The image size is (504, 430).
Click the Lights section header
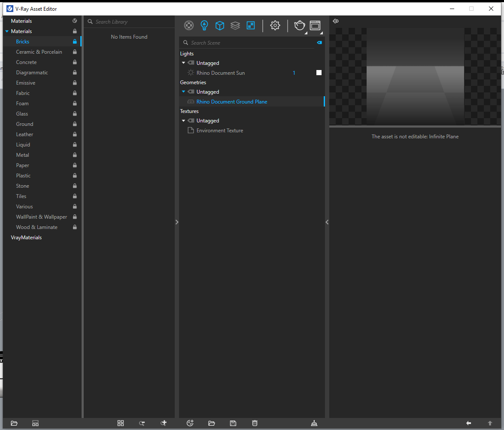coord(187,53)
